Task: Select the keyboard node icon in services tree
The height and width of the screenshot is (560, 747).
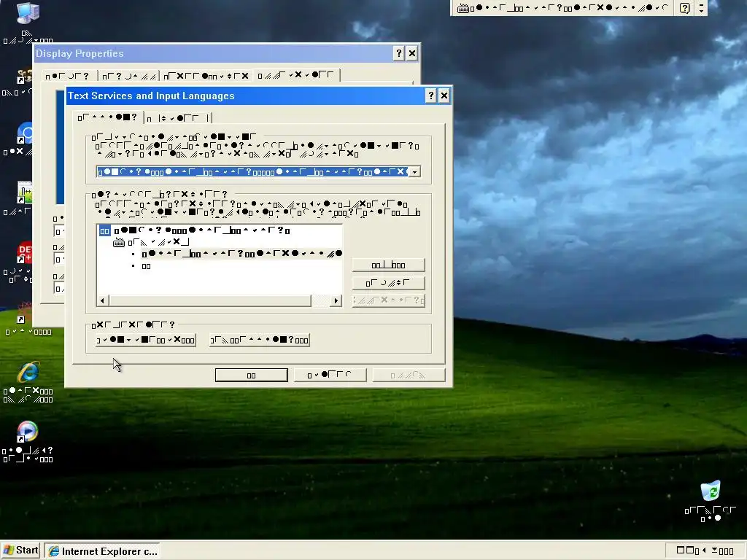Action: tap(119, 243)
